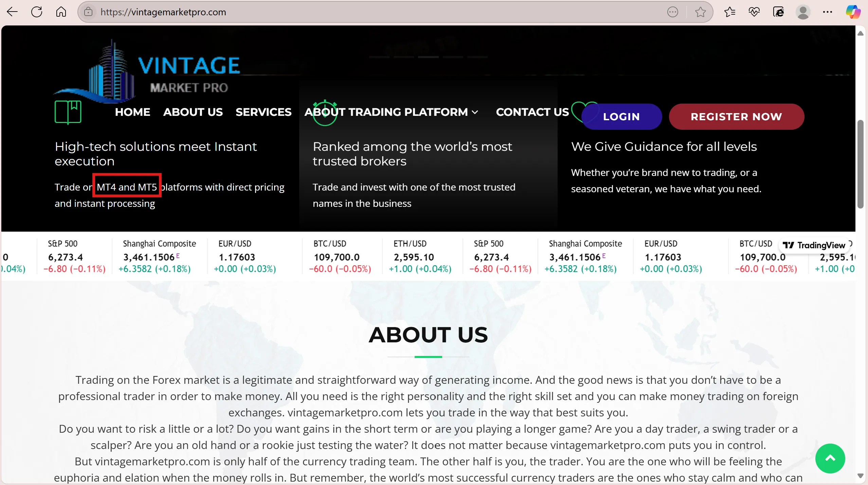Click the green book icon
This screenshot has width=868, height=485.
(x=68, y=112)
